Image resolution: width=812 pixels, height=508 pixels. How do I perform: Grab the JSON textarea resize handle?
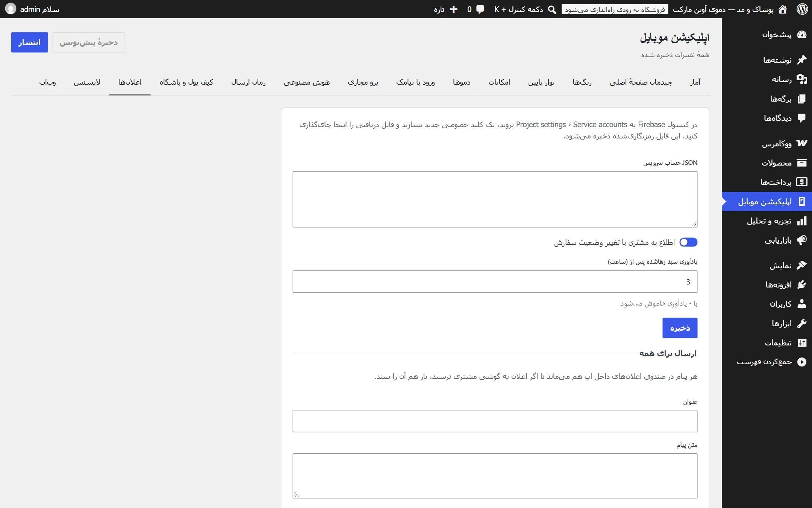point(694,224)
